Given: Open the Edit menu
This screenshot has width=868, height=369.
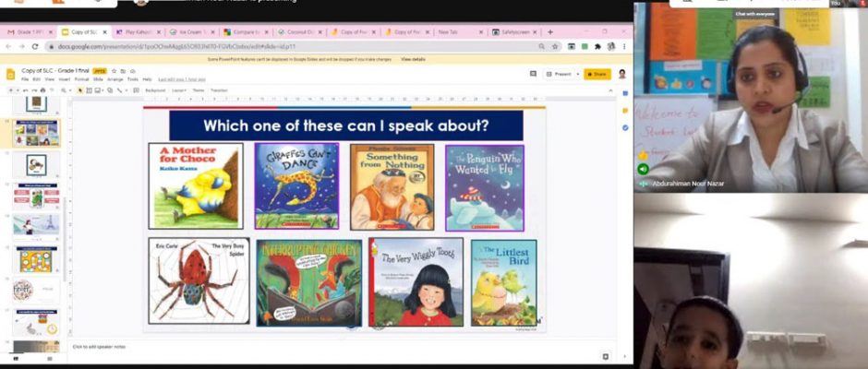Looking at the screenshot, I should pyautogui.click(x=37, y=79).
